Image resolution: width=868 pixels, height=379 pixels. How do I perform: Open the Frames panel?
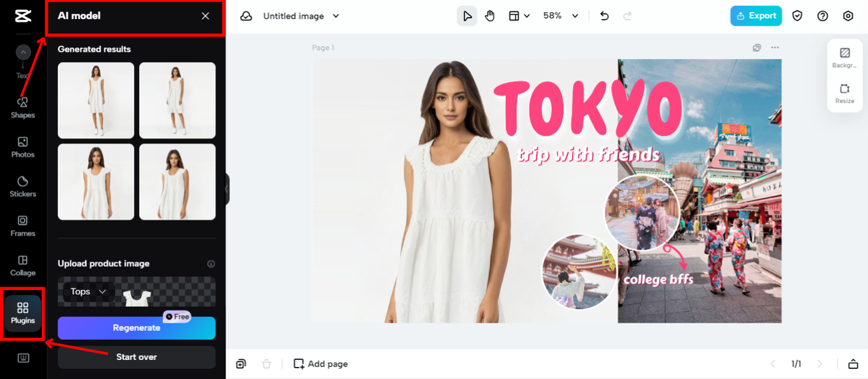coord(22,225)
